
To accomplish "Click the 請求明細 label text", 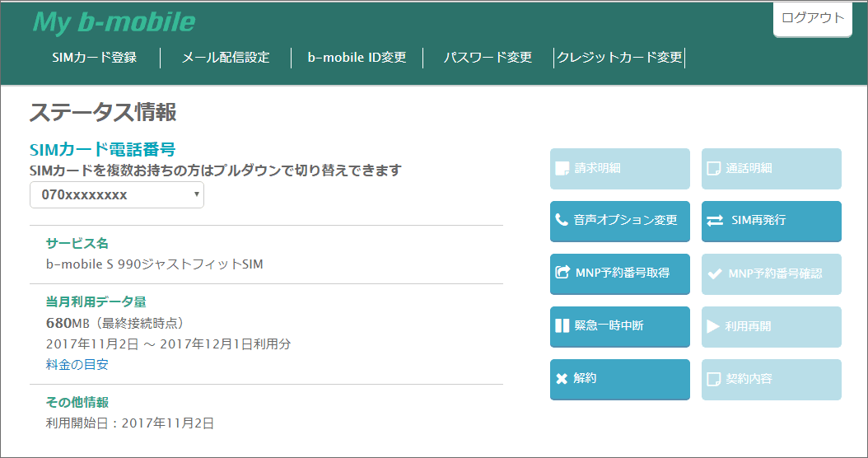I will (x=597, y=168).
